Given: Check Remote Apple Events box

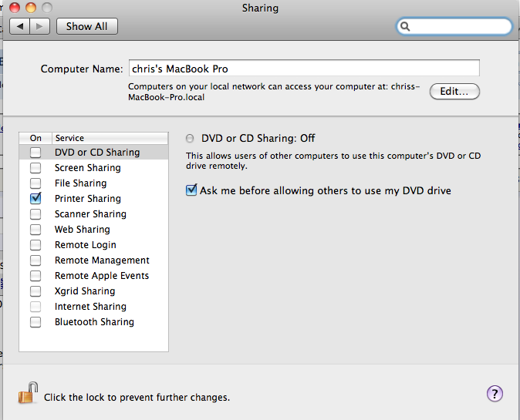Looking at the screenshot, I should pos(35,276).
